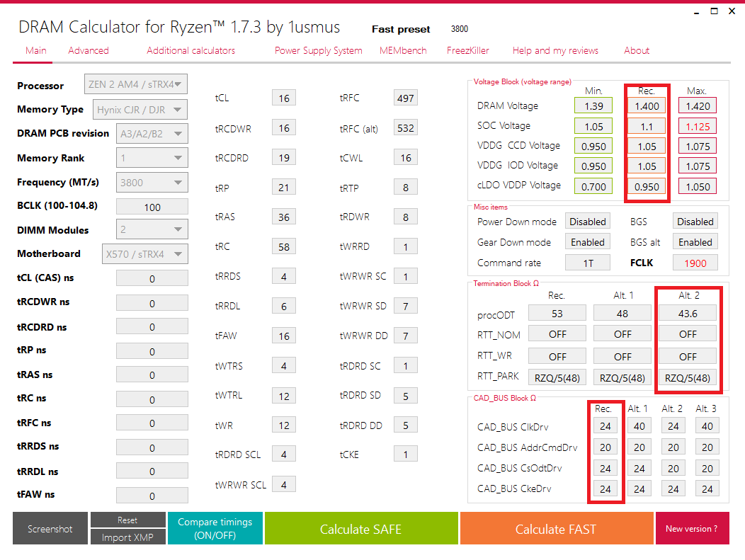Toggle Compare timings (ON/OFF)

[x=215, y=529]
